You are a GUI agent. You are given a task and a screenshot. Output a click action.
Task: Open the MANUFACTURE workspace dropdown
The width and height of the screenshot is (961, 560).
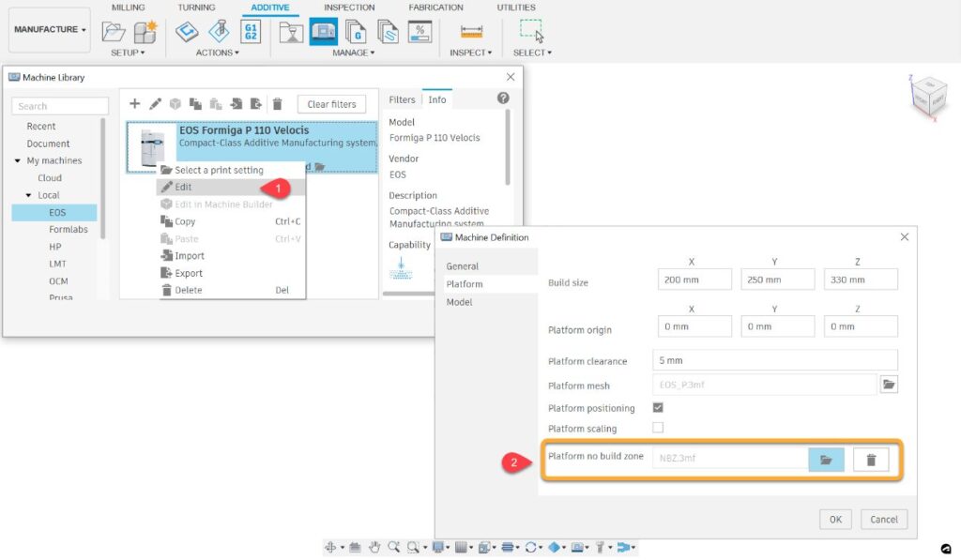coord(49,29)
